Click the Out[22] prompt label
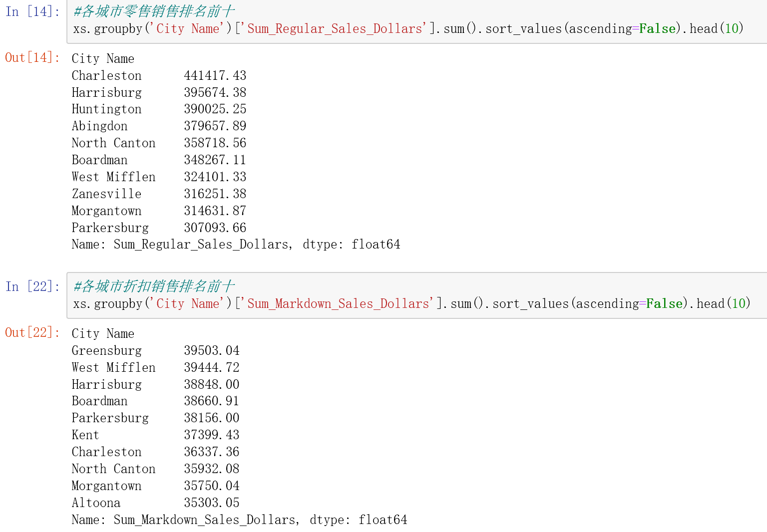767x532 pixels. pos(32,333)
